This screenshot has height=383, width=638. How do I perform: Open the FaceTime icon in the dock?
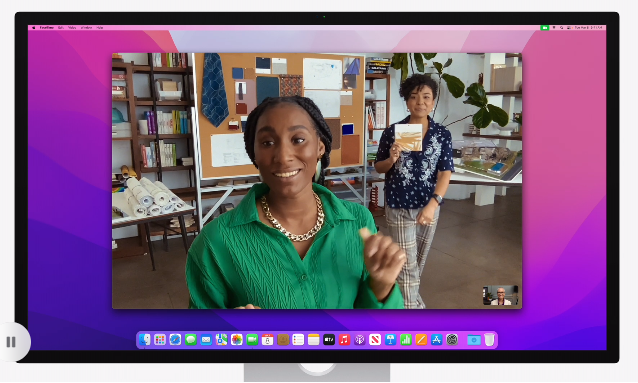pyautogui.click(x=252, y=340)
